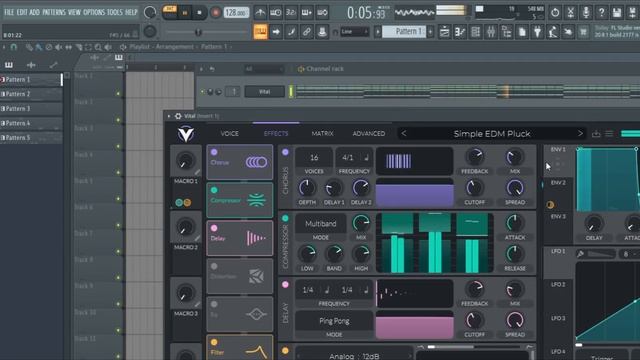Image resolution: width=640 pixels, height=360 pixels.
Task: Expand the Vital plugin window menu arrow
Action: (169, 116)
